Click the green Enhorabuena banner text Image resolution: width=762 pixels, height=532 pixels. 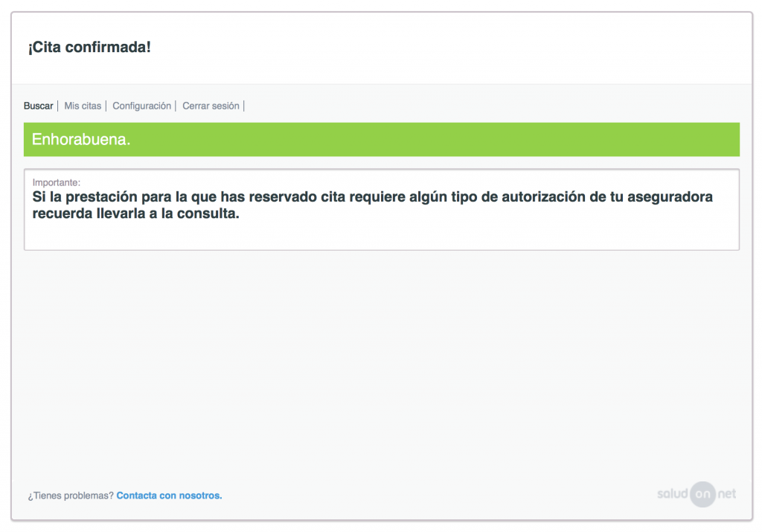(81, 139)
